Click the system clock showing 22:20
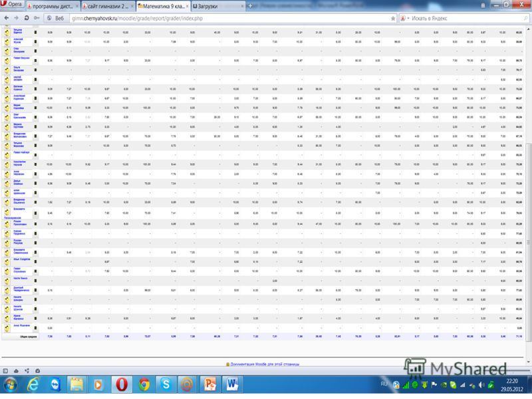 [512, 386]
